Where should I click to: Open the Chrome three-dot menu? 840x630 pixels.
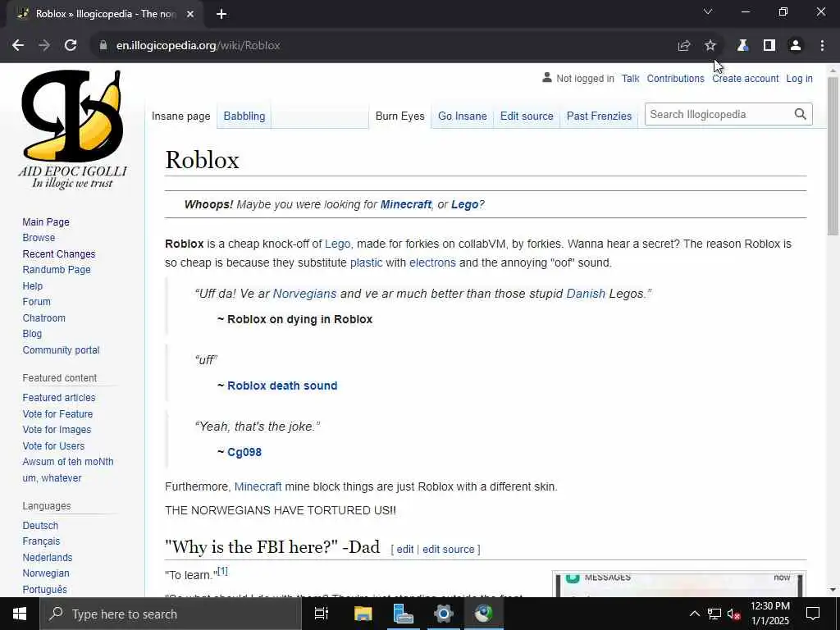tap(822, 46)
